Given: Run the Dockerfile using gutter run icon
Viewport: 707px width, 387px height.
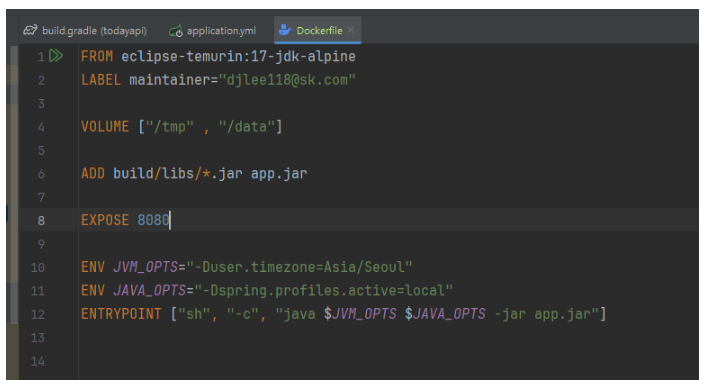Looking at the screenshot, I should (56, 56).
